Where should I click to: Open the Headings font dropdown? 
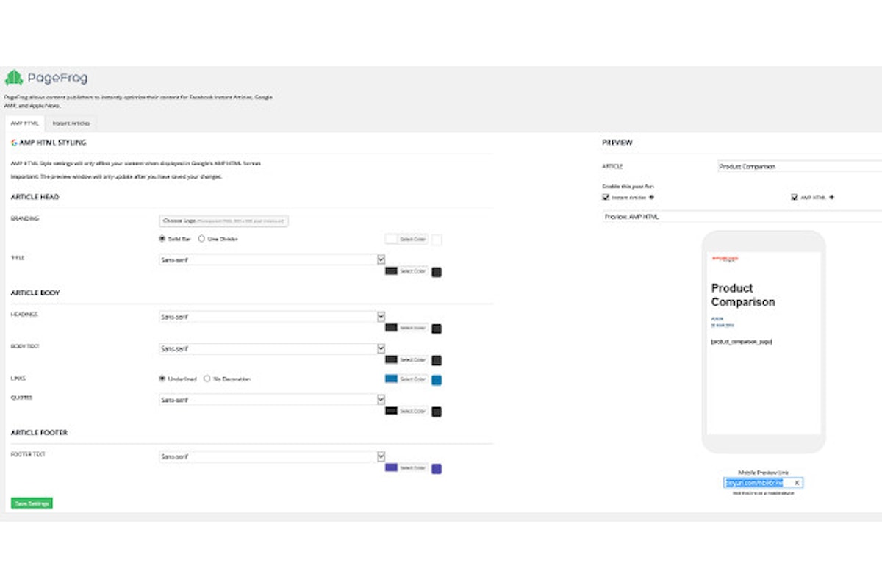click(272, 317)
